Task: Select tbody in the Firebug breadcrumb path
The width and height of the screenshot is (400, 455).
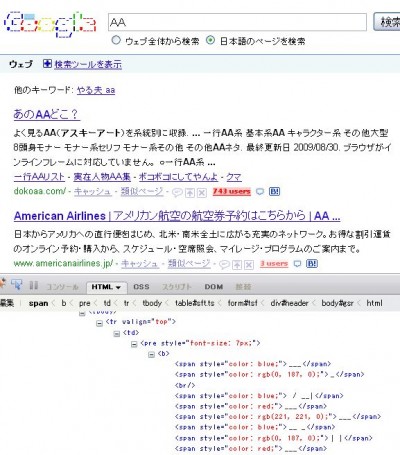Action: click(x=152, y=303)
